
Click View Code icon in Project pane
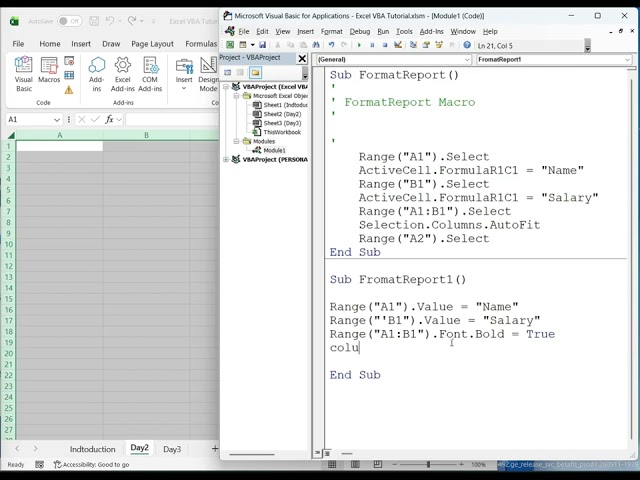(x=228, y=73)
